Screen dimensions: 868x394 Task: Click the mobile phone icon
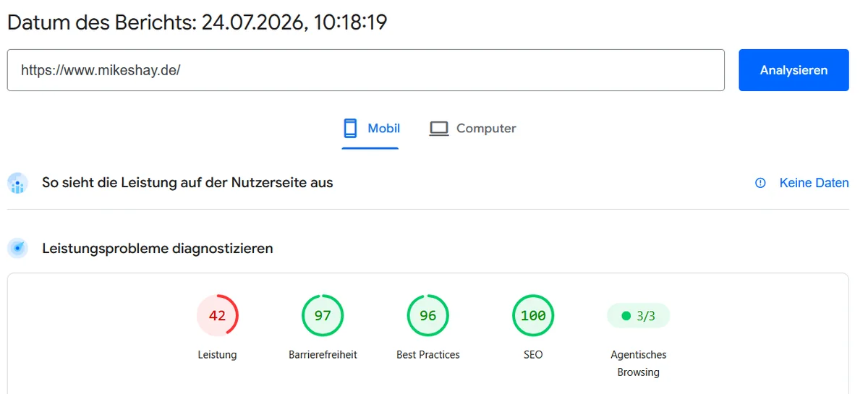pyautogui.click(x=350, y=129)
